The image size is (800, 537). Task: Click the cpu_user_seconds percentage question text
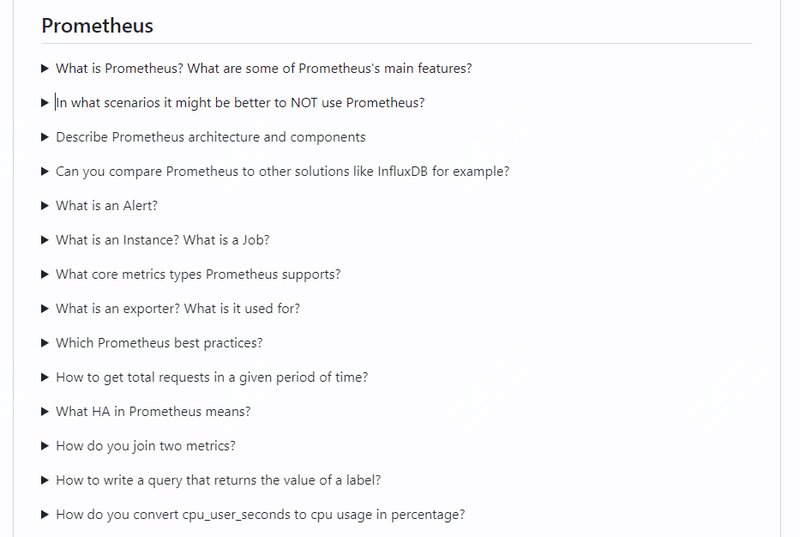[x=260, y=514]
